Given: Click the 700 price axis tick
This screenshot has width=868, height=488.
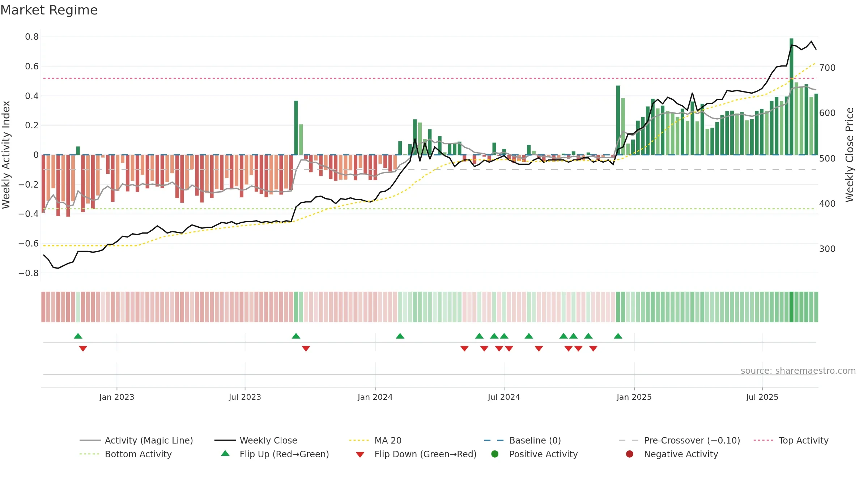Looking at the screenshot, I should (827, 68).
